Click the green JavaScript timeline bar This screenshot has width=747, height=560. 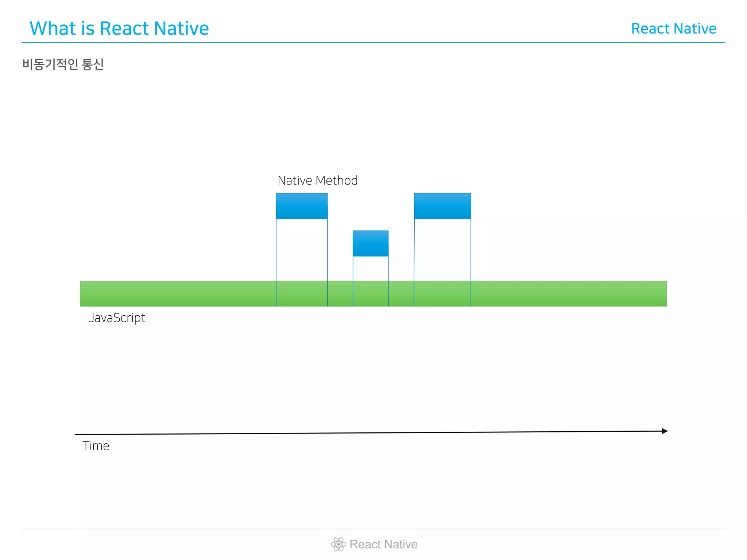(373, 293)
